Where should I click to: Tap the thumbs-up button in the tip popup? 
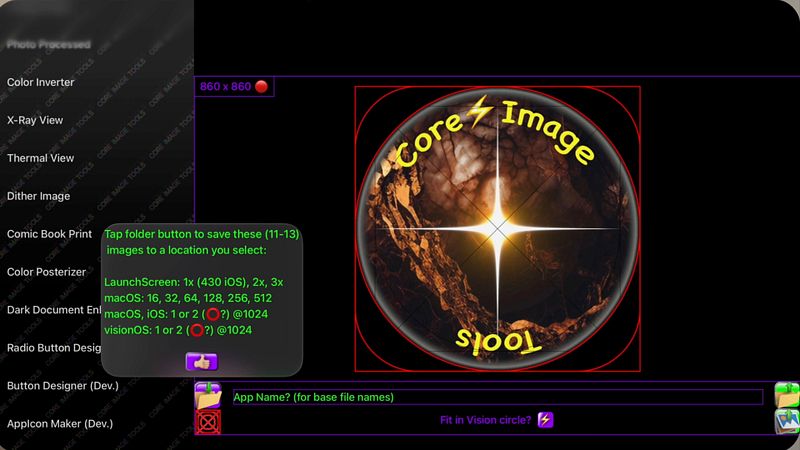[x=202, y=361]
